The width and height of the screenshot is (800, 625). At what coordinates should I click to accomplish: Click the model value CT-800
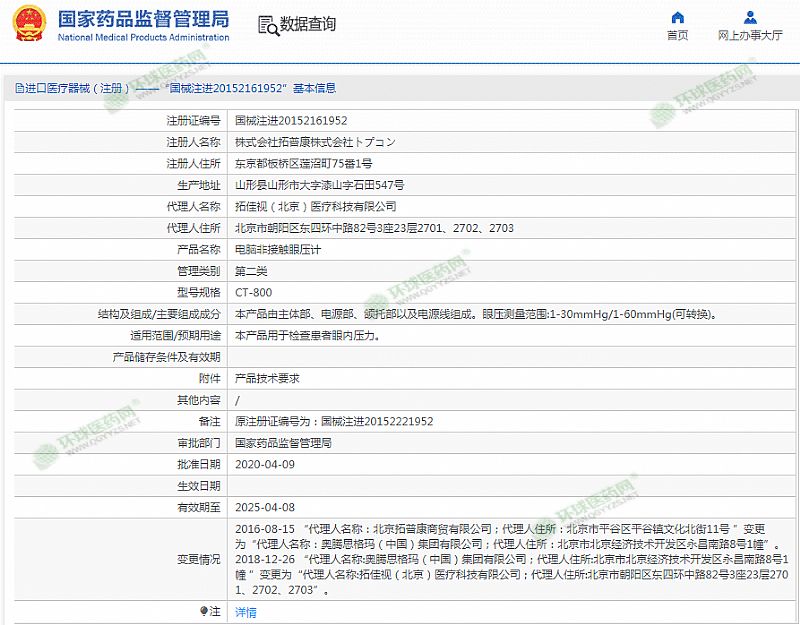tap(253, 293)
